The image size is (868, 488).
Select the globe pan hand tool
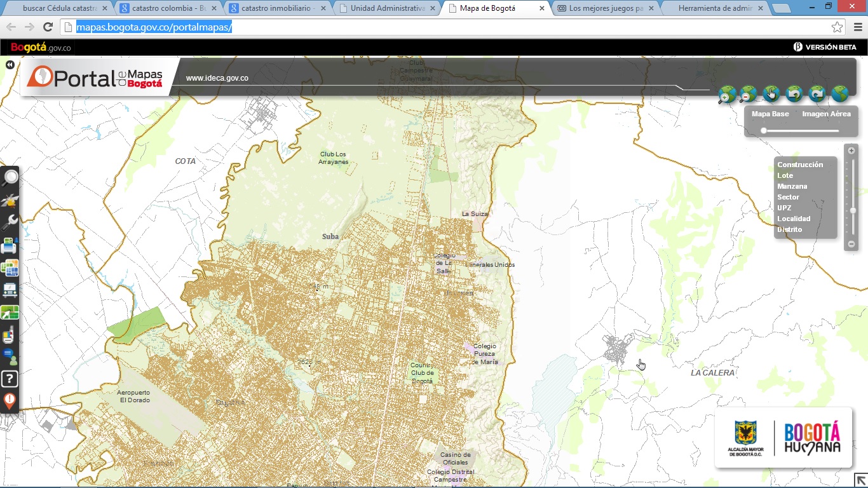point(771,94)
